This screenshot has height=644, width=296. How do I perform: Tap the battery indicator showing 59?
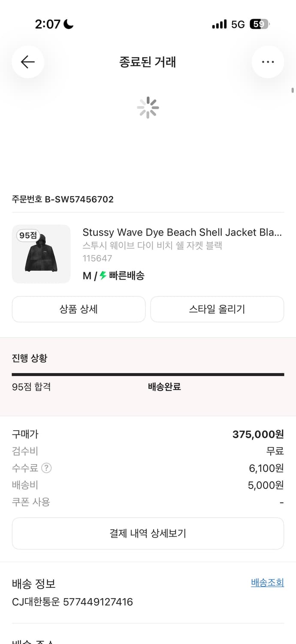(261, 24)
